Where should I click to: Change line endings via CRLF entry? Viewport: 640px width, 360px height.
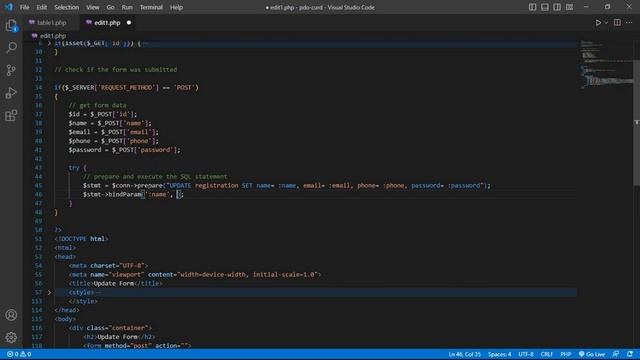coord(547,354)
